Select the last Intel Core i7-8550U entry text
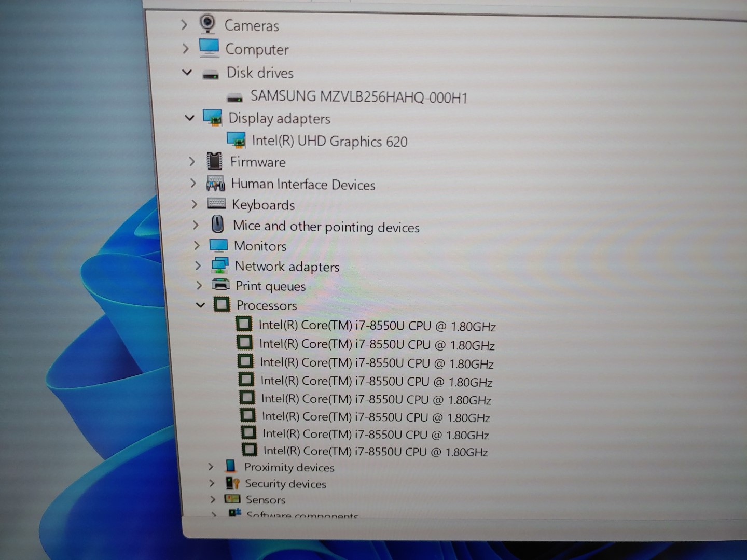 [x=376, y=451]
